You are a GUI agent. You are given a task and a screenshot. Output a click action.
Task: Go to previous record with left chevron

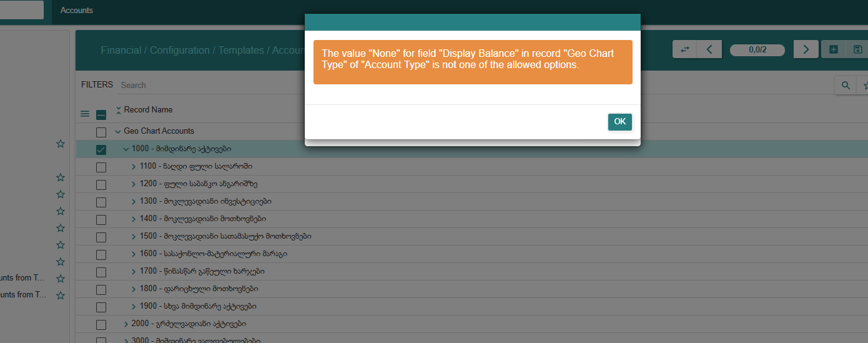tap(709, 49)
